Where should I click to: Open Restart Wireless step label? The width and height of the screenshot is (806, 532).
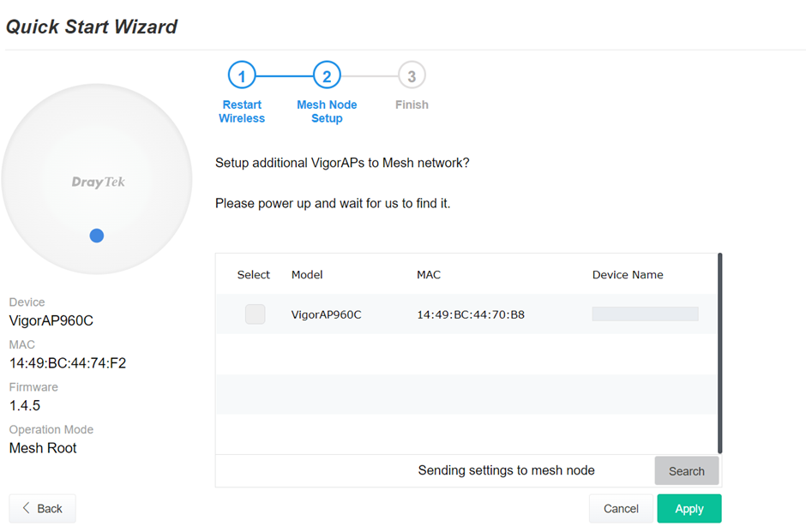point(242,111)
